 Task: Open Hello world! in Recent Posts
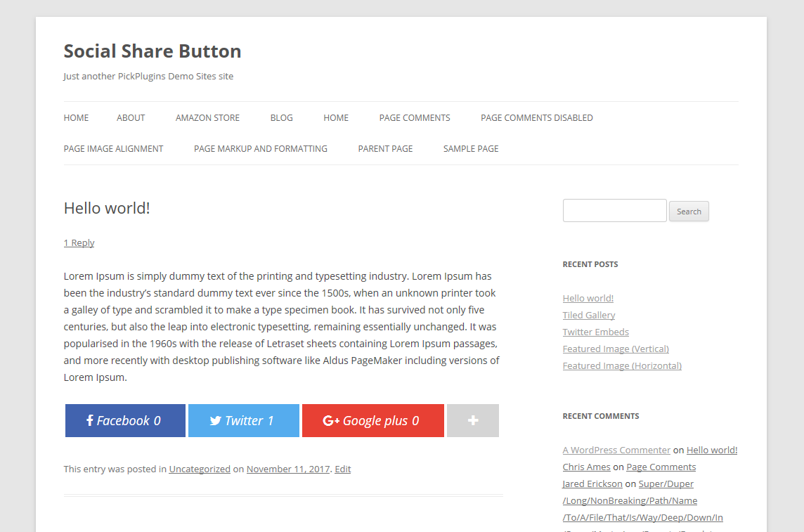(x=588, y=298)
